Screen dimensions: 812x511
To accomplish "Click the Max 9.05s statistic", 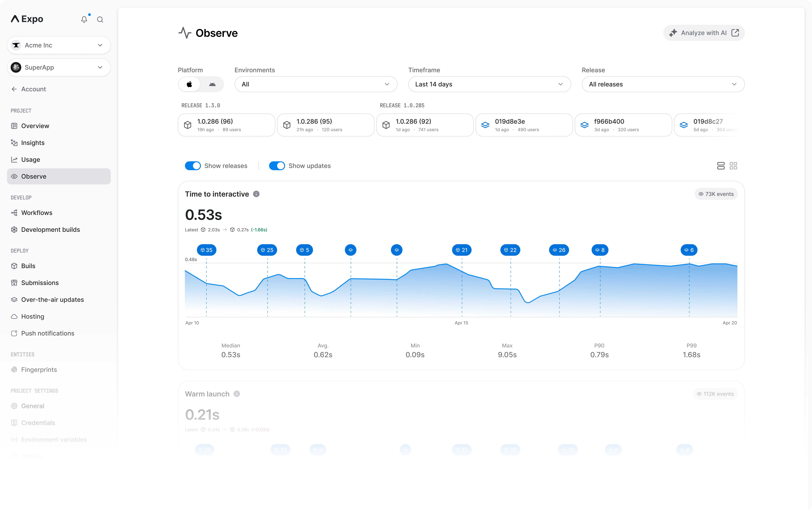I will tap(507, 350).
